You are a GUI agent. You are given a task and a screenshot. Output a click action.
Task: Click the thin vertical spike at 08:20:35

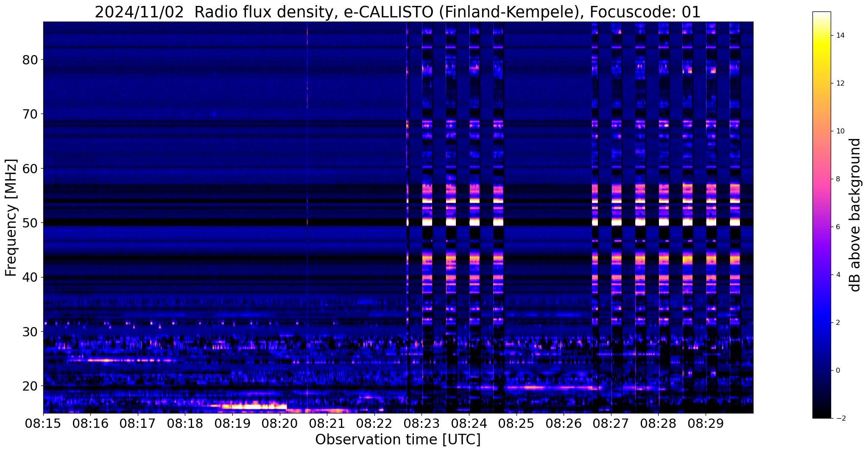[x=307, y=217]
